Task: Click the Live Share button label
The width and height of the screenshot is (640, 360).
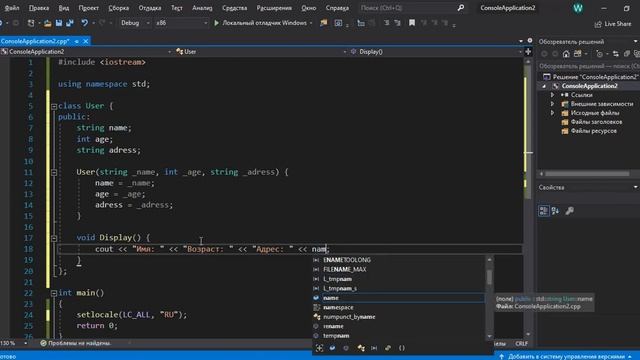Action: coord(618,24)
